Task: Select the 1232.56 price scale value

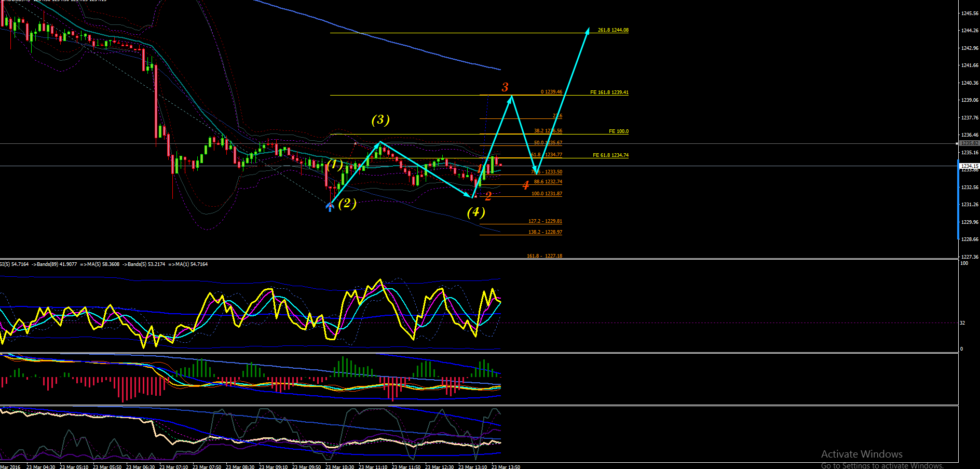Action: tap(970, 187)
